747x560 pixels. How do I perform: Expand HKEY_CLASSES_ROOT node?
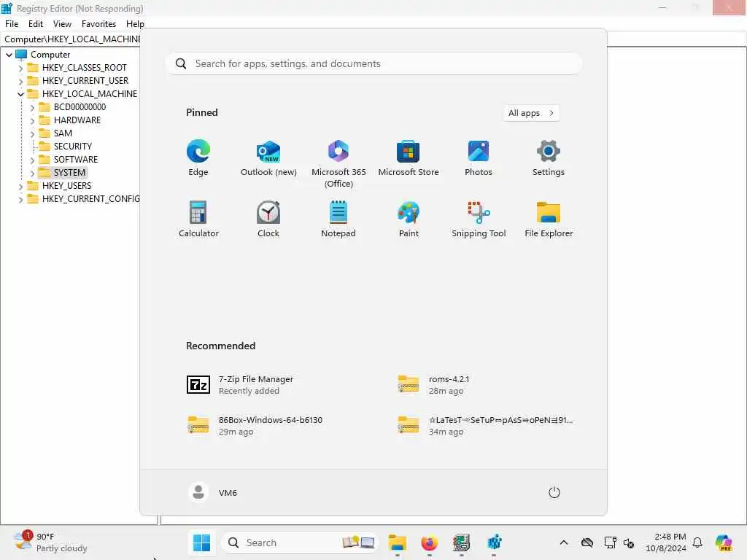pyautogui.click(x=20, y=68)
